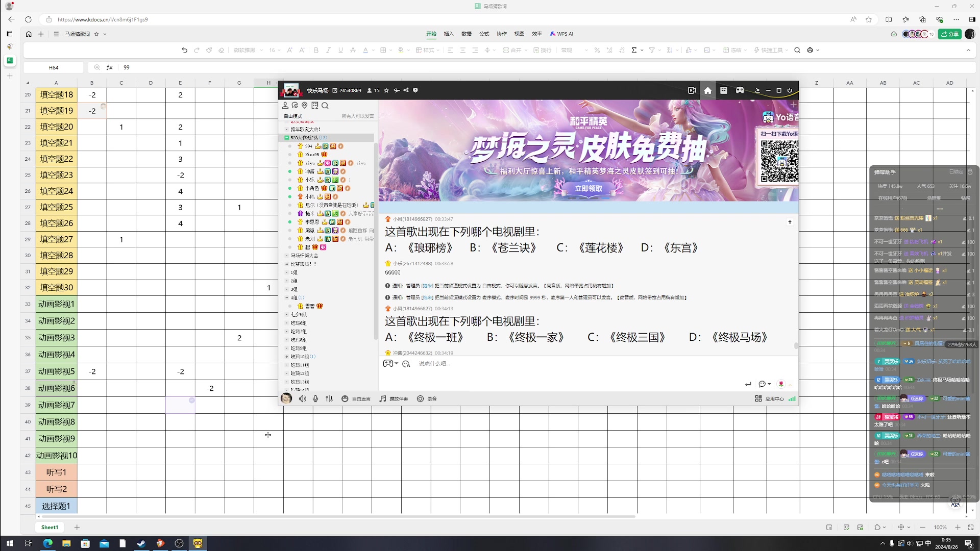The height and width of the screenshot is (551, 980).
Task: Open the fill color bucket picker
Action: tap(401, 50)
